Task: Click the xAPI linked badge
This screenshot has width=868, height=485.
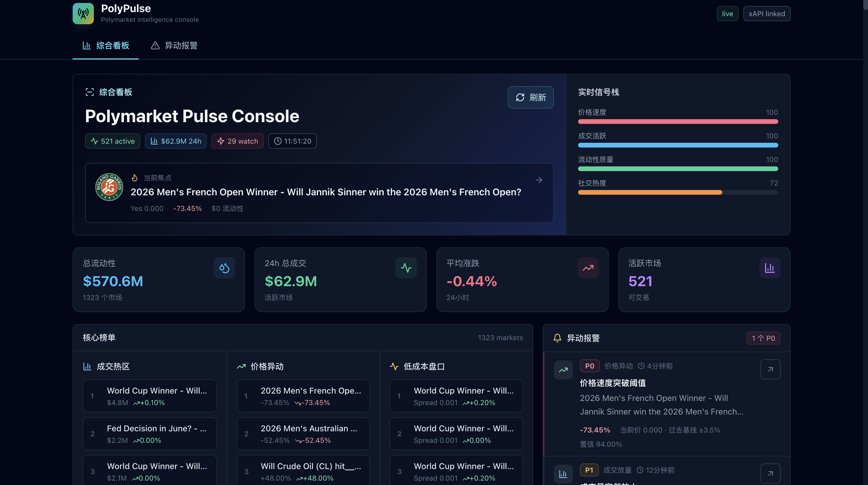Action: click(x=766, y=14)
